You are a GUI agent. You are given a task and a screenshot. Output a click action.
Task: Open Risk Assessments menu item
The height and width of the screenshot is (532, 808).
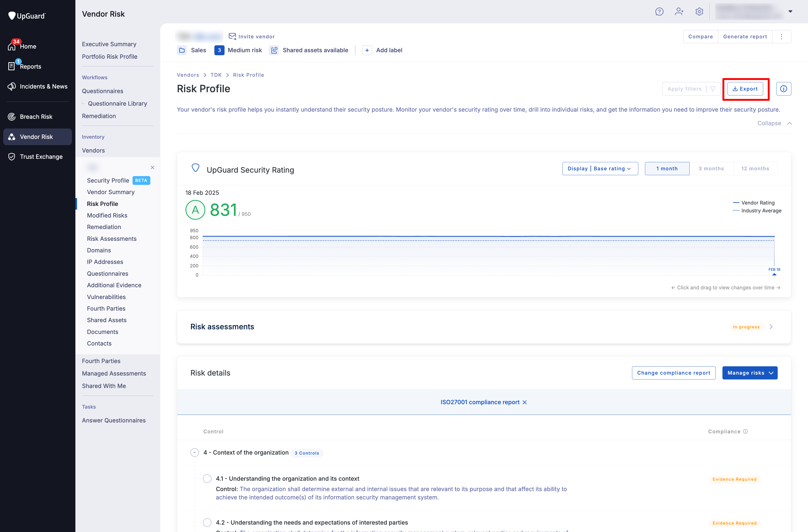(x=112, y=239)
